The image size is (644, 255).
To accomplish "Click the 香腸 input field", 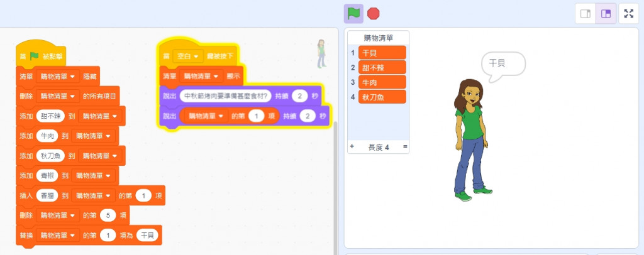I will (x=47, y=195).
